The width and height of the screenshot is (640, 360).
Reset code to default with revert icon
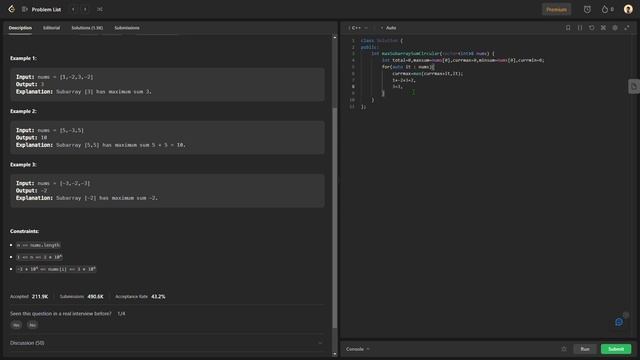click(x=591, y=28)
